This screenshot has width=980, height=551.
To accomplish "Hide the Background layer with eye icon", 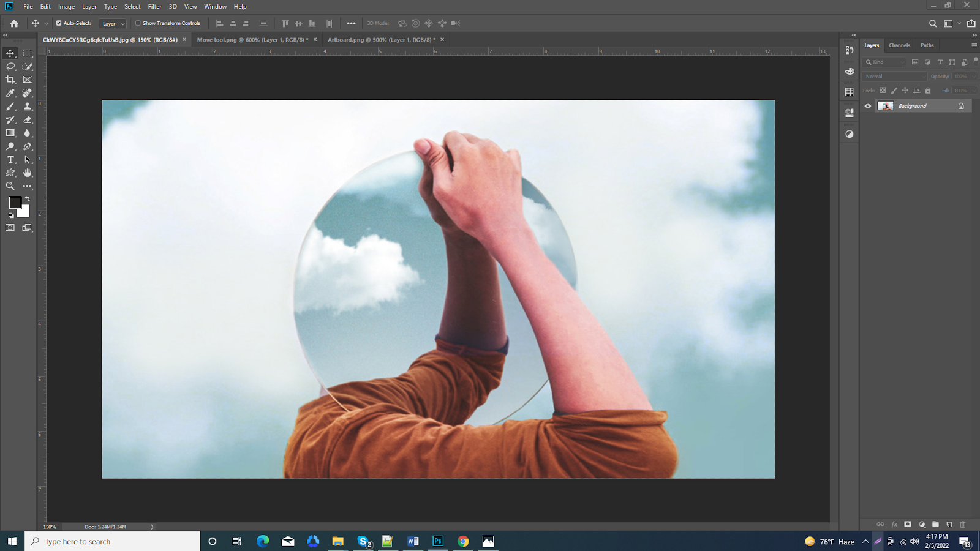I will (867, 106).
